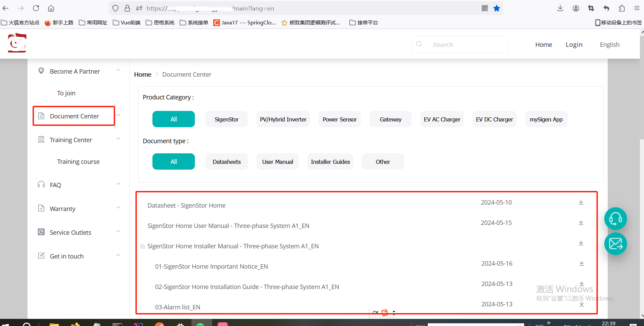Collapse the Training Center section
Image resolution: width=644 pixels, height=326 pixels.
[x=118, y=139]
